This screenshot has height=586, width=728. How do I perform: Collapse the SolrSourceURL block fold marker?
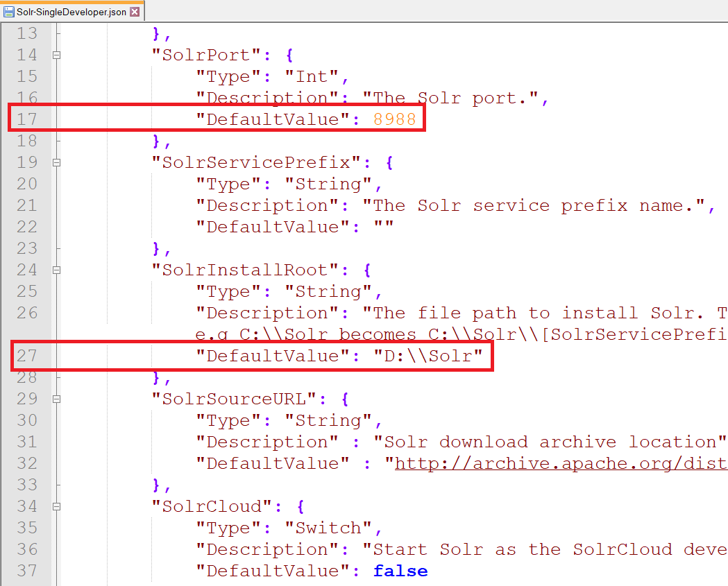coord(57,399)
